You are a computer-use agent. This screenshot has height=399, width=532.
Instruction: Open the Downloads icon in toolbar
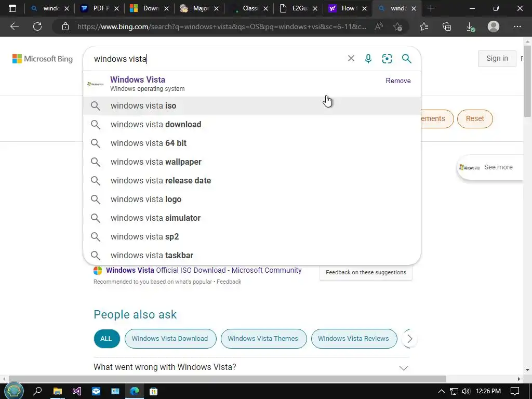470,26
